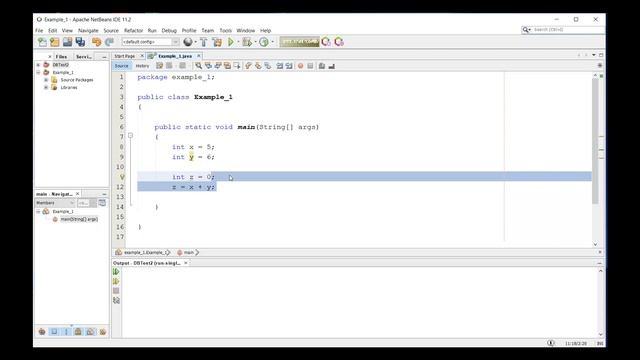This screenshot has width=640, height=360.
Task: Click the Shift Line Left icon
Action: [280, 66]
